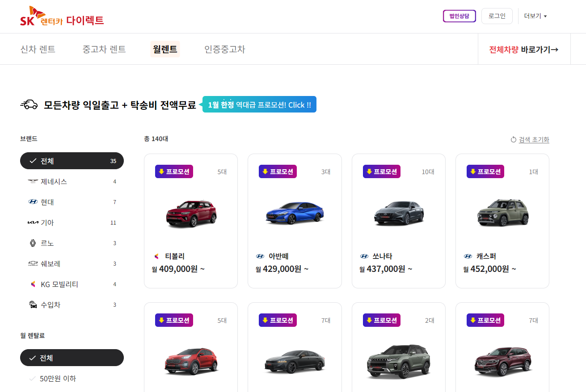Click the KG Mobility logo in filter
This screenshot has height=392, width=586.
click(x=33, y=284)
